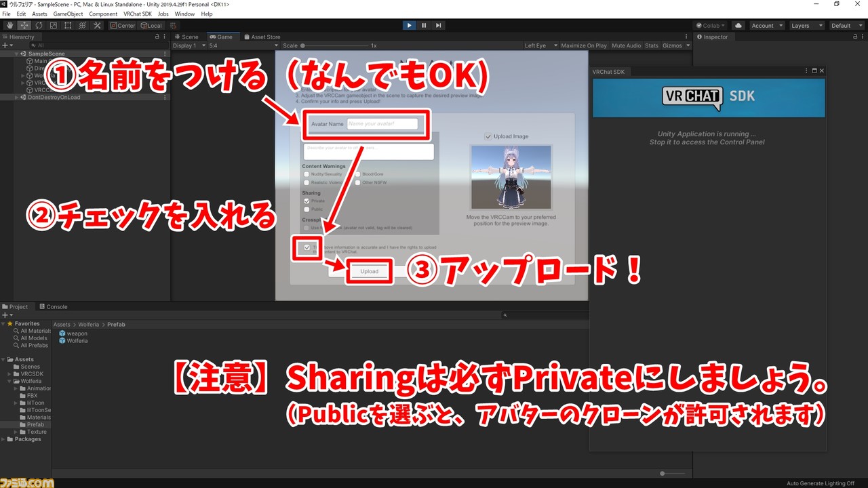Select the combined Transform tool
This screenshot has width=868, height=488.
(83, 25)
